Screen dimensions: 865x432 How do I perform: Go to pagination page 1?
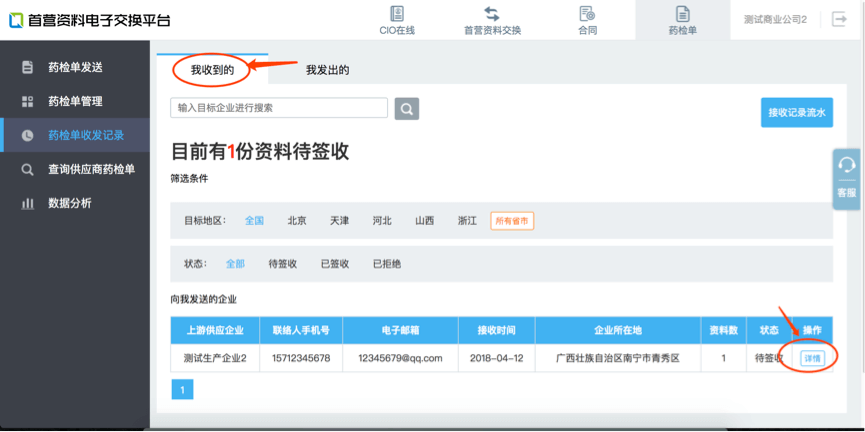click(x=183, y=390)
